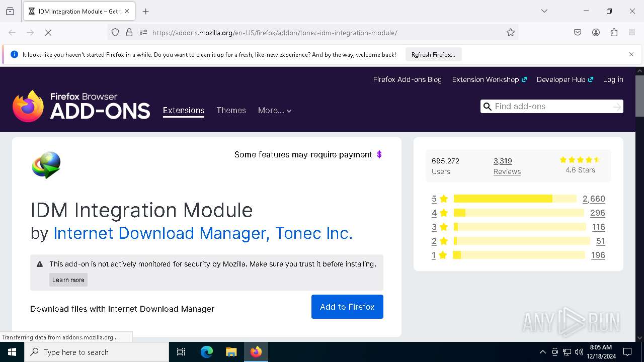
Task: Launch Microsoft Edge from taskbar
Action: [207, 352]
